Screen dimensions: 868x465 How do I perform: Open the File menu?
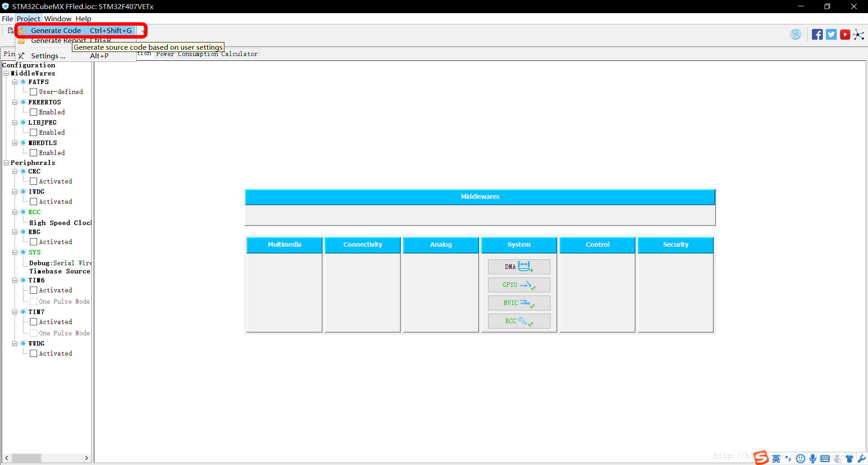7,19
